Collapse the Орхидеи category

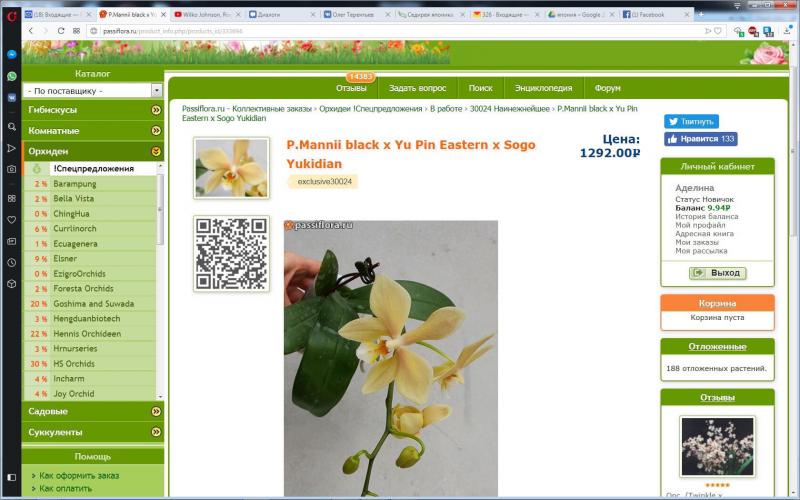click(x=156, y=152)
